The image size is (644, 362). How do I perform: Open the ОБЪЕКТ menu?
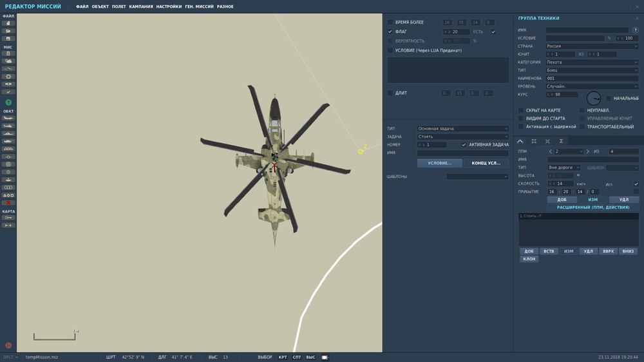[100, 6]
